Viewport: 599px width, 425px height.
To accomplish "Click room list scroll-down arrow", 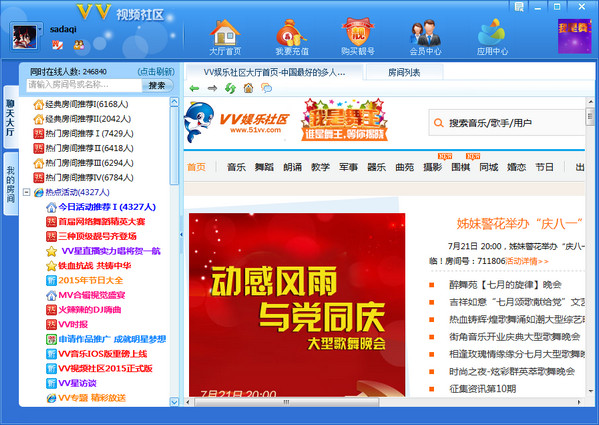I will (174, 402).
